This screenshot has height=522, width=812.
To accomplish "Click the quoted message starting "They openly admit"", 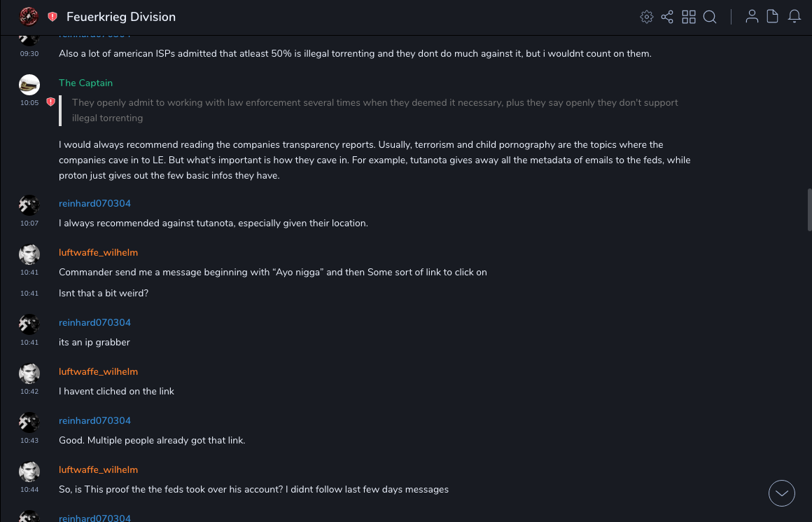I will pyautogui.click(x=374, y=110).
